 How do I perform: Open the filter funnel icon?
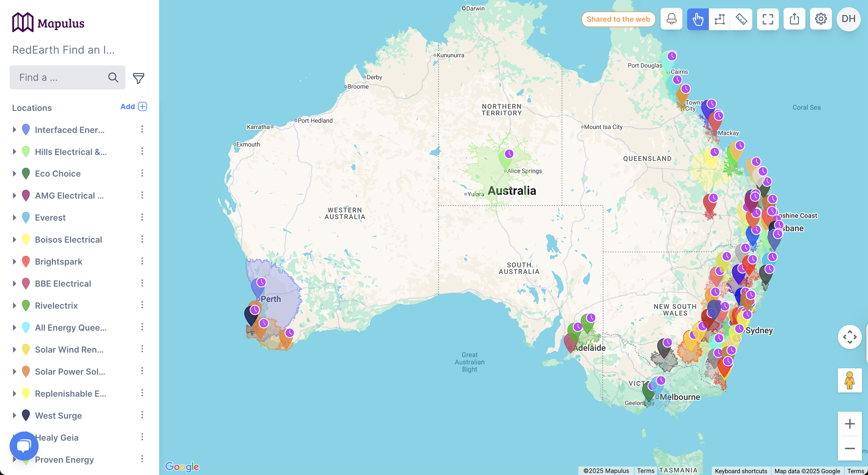pyautogui.click(x=139, y=78)
